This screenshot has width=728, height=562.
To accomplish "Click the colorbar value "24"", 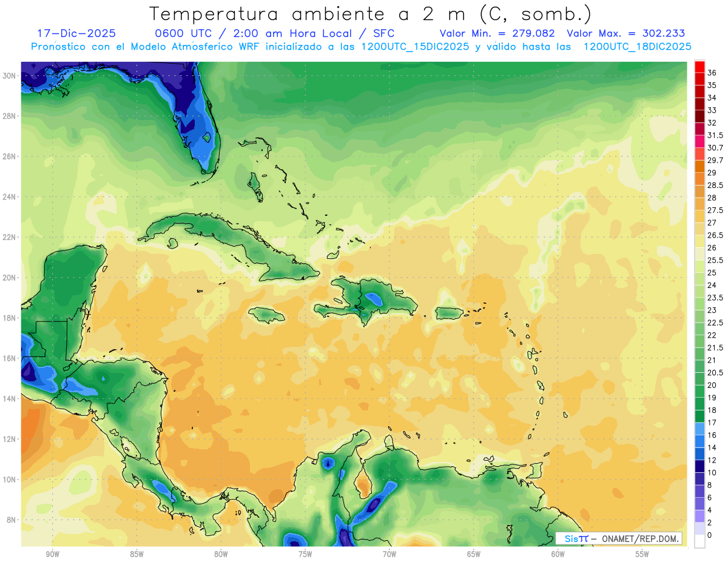I will (x=712, y=285).
